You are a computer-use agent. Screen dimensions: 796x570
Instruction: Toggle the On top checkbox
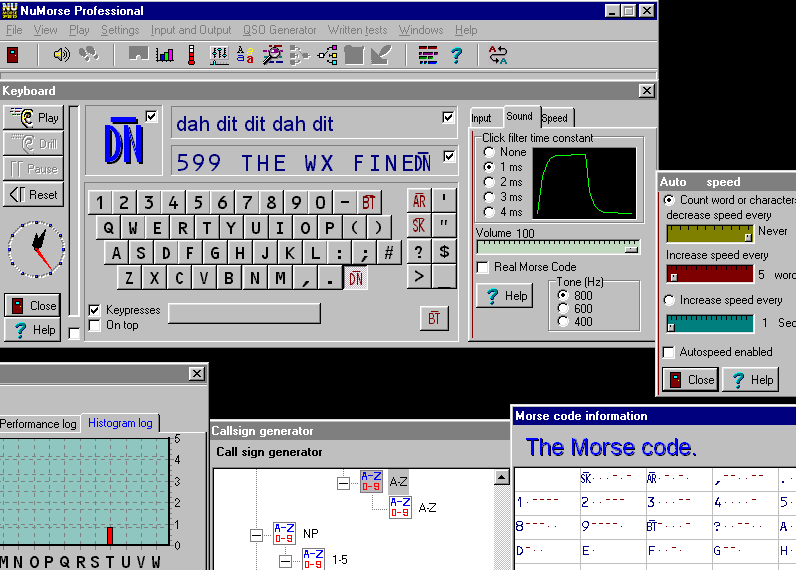coord(95,325)
